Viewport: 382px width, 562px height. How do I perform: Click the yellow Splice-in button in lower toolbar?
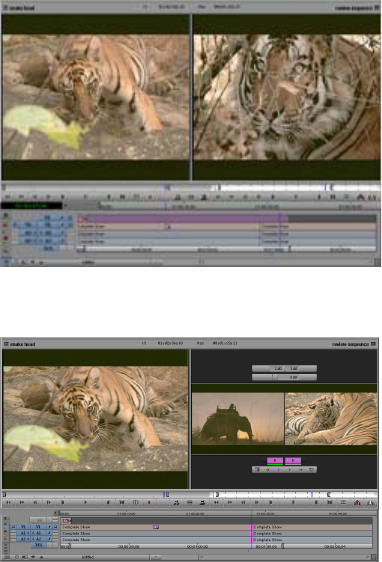[x=176, y=503]
